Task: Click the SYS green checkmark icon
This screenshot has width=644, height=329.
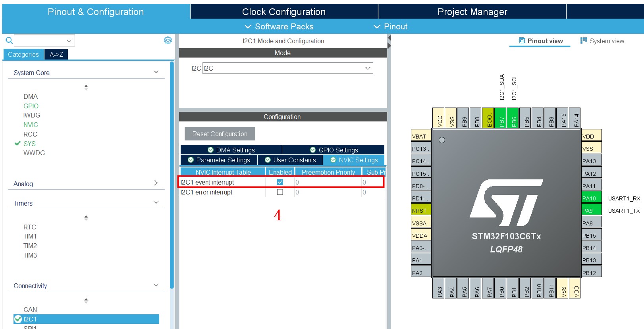Action: (x=17, y=143)
